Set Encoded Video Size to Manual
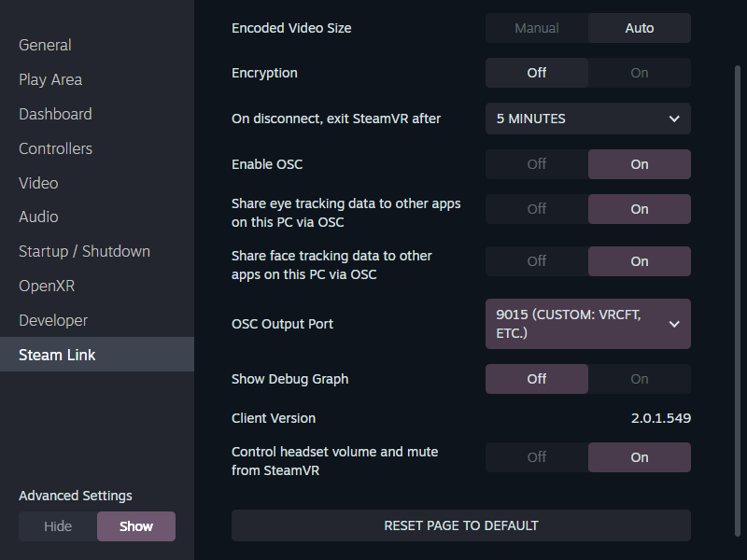747x560 pixels. point(537,28)
